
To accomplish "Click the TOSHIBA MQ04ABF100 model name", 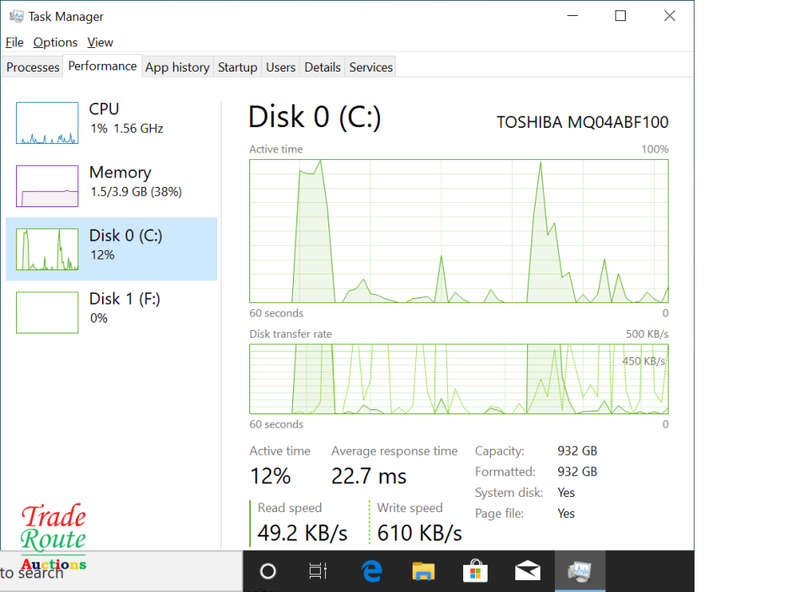I will (x=582, y=122).
